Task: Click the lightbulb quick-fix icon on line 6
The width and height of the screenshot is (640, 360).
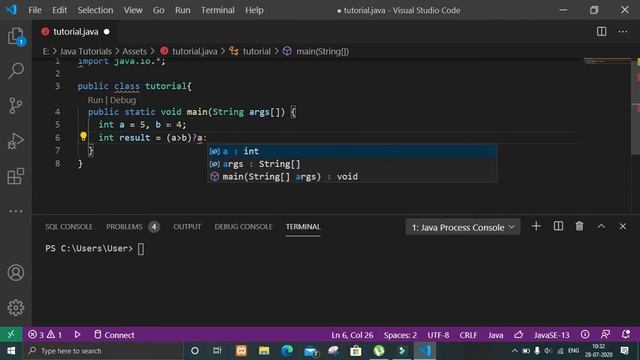Action: tap(83, 136)
